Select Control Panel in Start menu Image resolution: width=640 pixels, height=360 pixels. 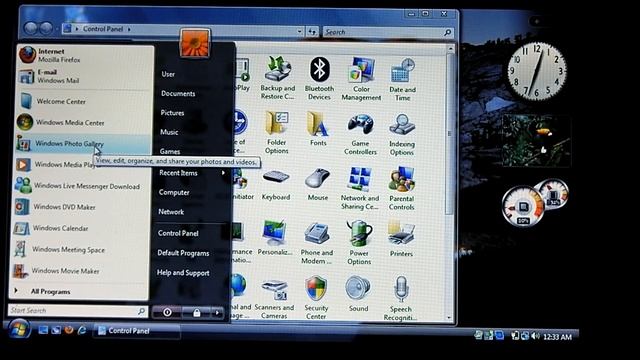178,233
